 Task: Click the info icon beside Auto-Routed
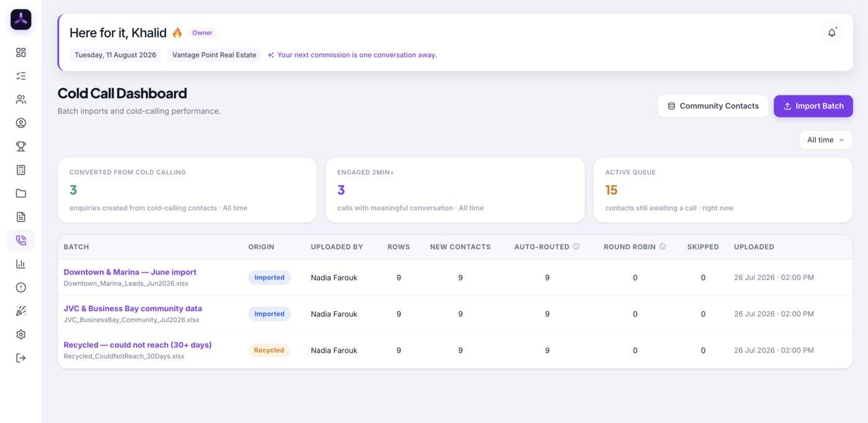(x=577, y=246)
